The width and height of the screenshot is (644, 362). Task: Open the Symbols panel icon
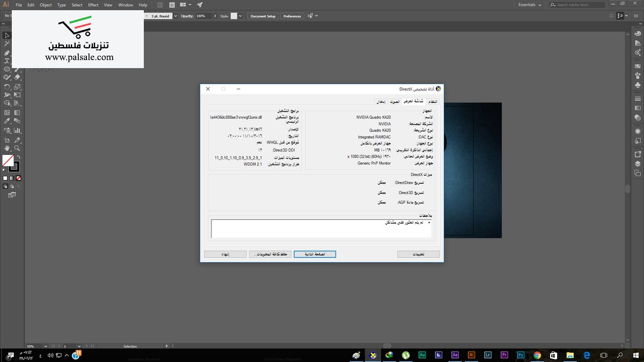coord(638,85)
